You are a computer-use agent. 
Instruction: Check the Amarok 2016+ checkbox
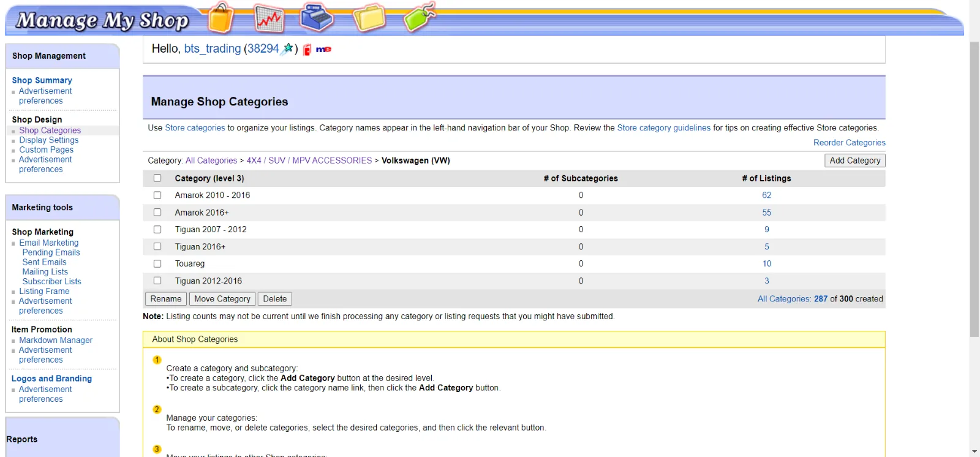point(157,213)
